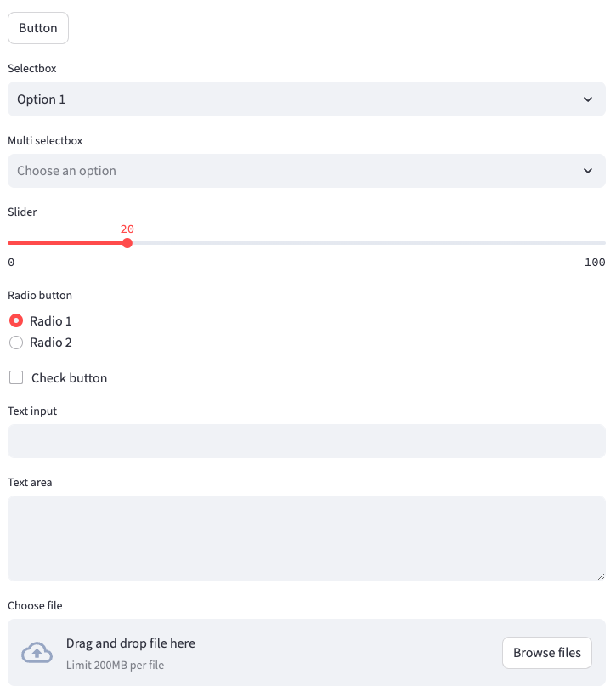Image resolution: width=616 pixels, height=697 pixels.
Task: Select the Radio 1 option
Action: point(15,321)
